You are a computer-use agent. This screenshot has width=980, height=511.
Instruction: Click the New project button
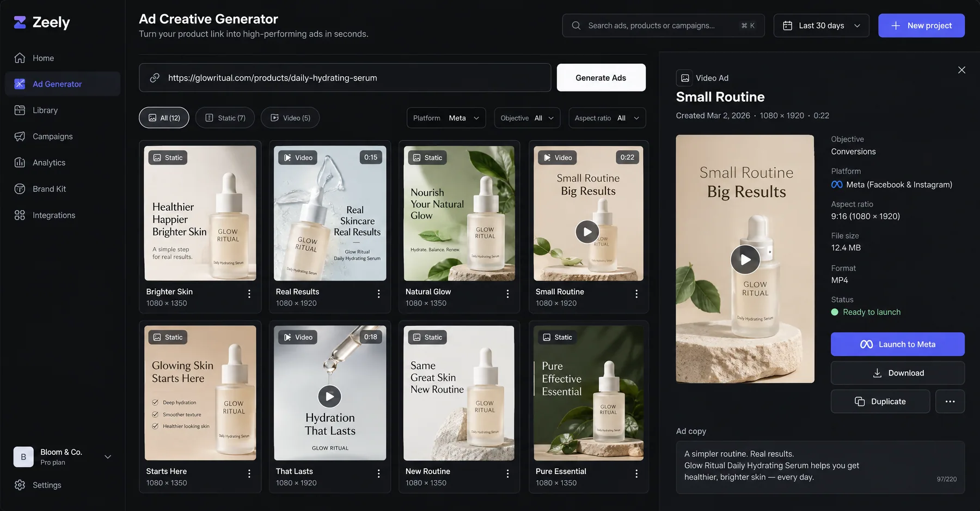click(x=921, y=26)
